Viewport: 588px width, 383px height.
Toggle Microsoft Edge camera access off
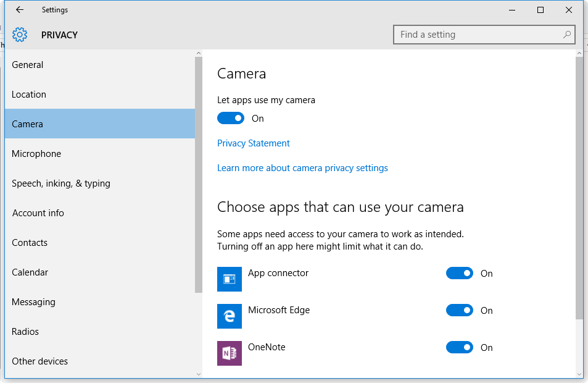pos(460,310)
